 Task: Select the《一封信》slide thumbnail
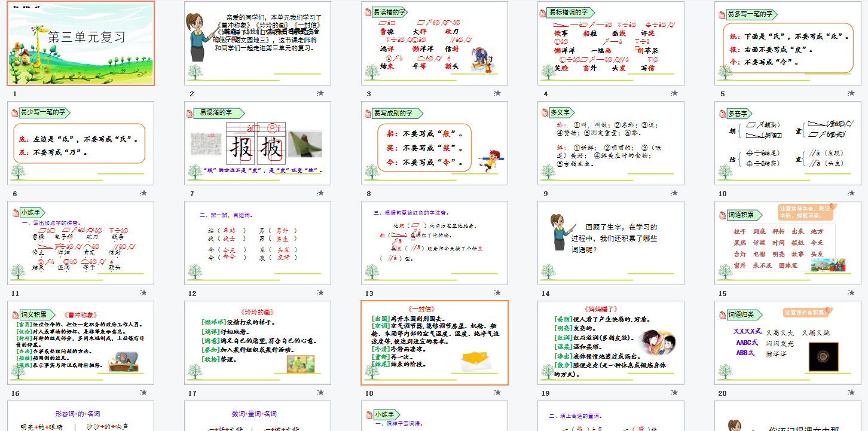pos(435,343)
